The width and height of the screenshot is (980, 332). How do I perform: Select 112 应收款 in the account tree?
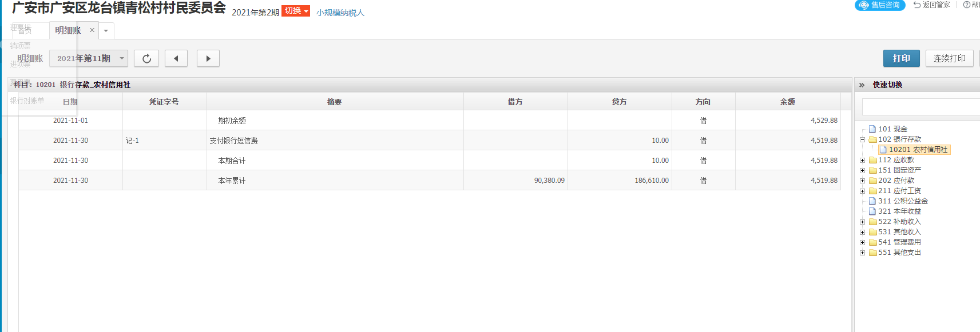click(896, 160)
